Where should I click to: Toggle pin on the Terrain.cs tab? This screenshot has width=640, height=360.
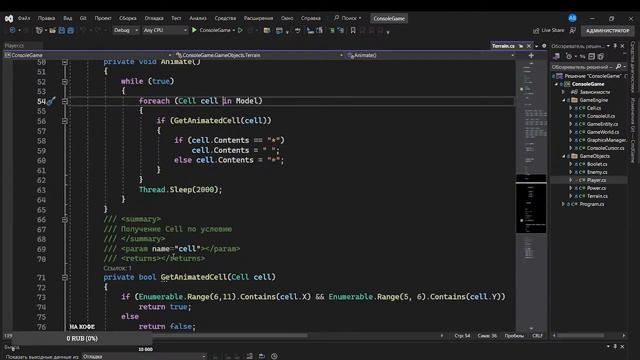521,46
